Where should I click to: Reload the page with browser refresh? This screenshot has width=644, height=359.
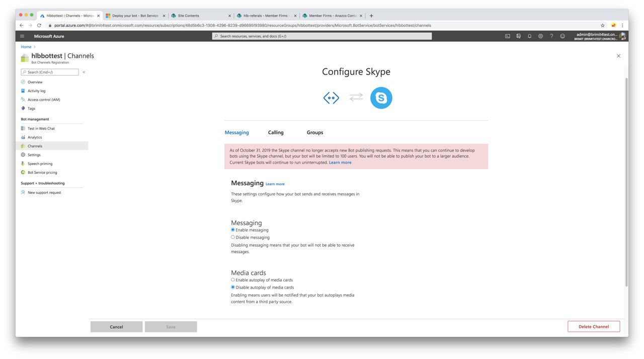(x=39, y=25)
